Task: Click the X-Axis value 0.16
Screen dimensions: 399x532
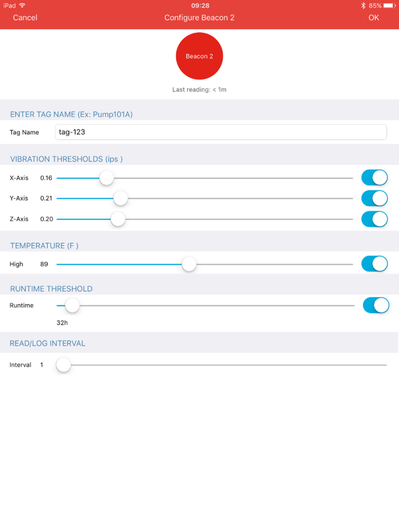Action: (x=46, y=178)
